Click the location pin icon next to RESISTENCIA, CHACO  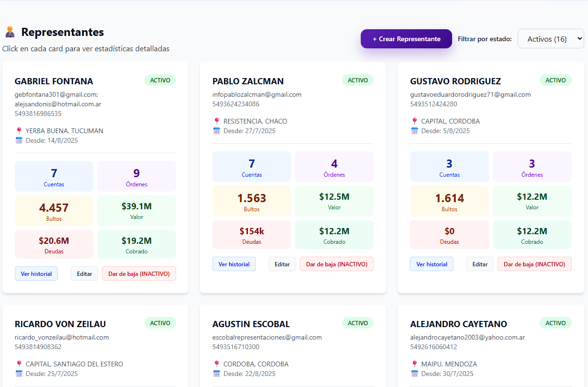pyautogui.click(x=217, y=121)
